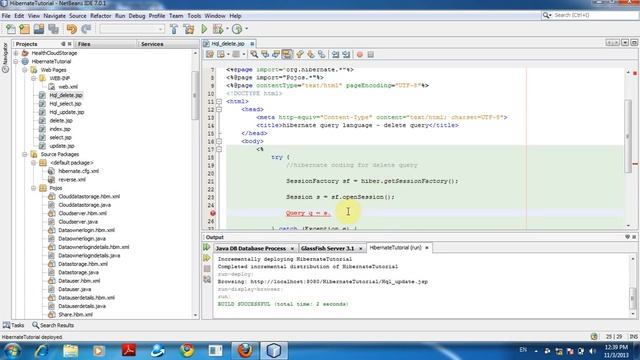Select Cloudserver.java in Pojos package

point(78,222)
